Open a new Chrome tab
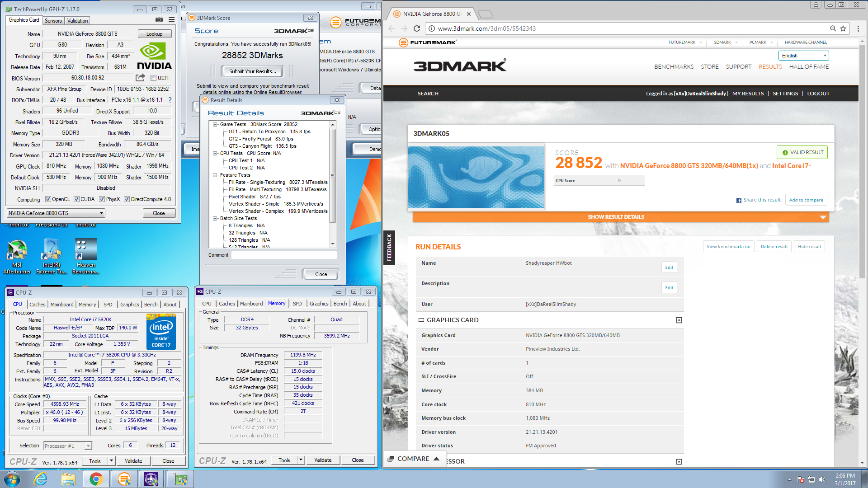Image resolution: width=868 pixels, height=488 pixels. coord(485,14)
